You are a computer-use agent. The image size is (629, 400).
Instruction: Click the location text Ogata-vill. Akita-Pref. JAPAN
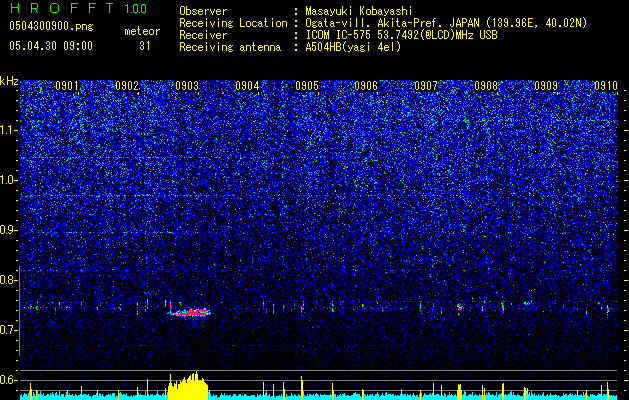click(391, 23)
